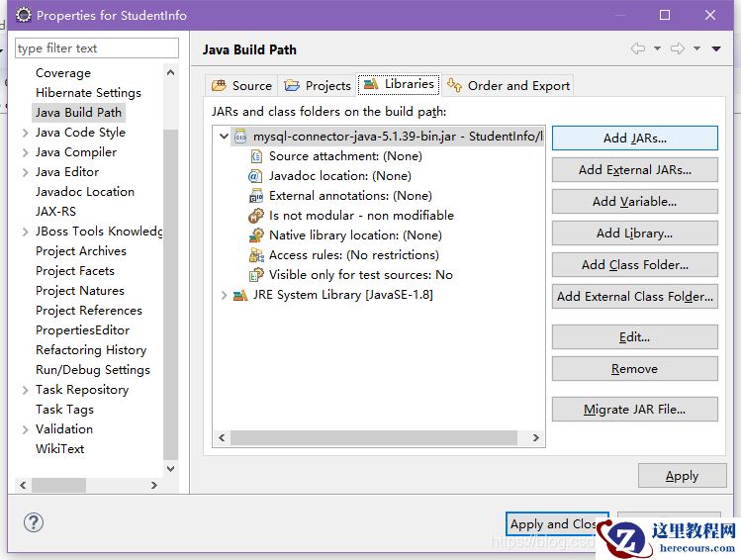Click the Projects tab folder icon
The height and width of the screenshot is (560, 741).
click(x=292, y=85)
